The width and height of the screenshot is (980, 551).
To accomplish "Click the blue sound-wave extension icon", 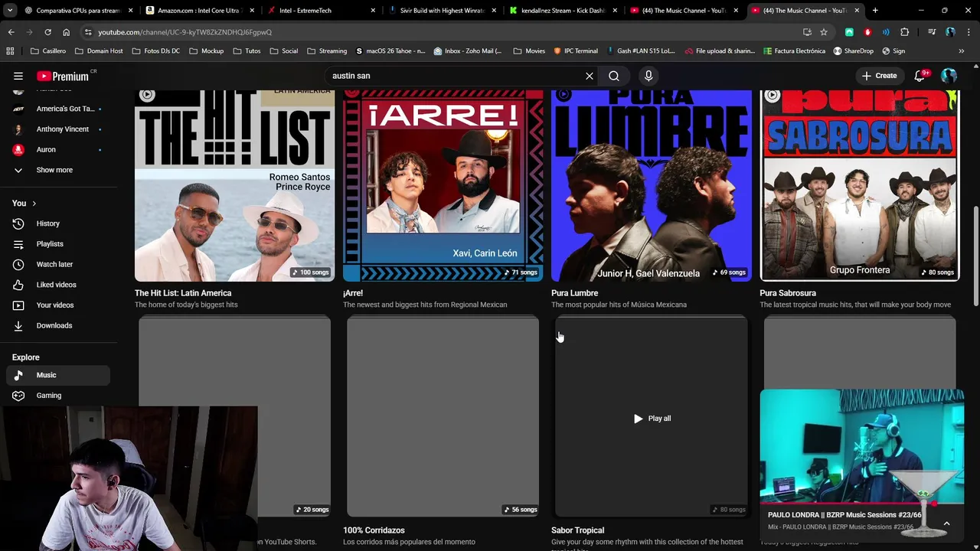I will pyautogui.click(x=886, y=32).
